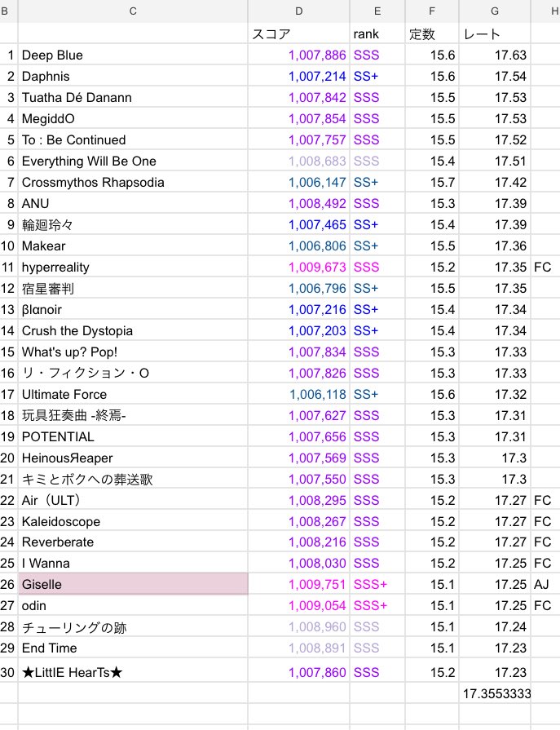
Task: Select column G header
Action: 495,11
